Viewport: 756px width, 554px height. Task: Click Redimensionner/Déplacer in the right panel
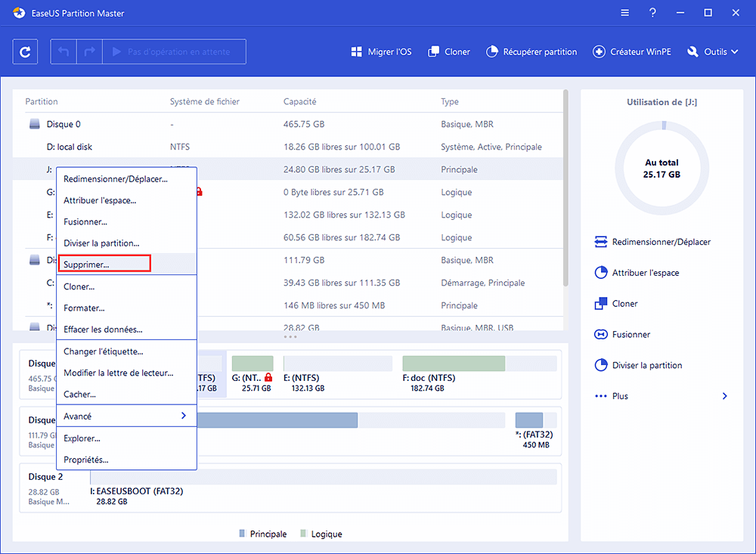click(x=653, y=242)
